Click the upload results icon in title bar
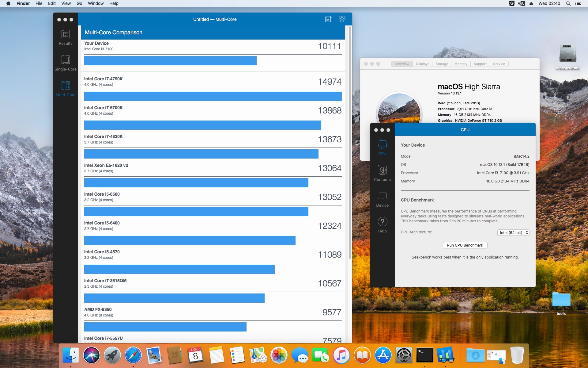Viewport: 588px width, 368px height. (328, 19)
